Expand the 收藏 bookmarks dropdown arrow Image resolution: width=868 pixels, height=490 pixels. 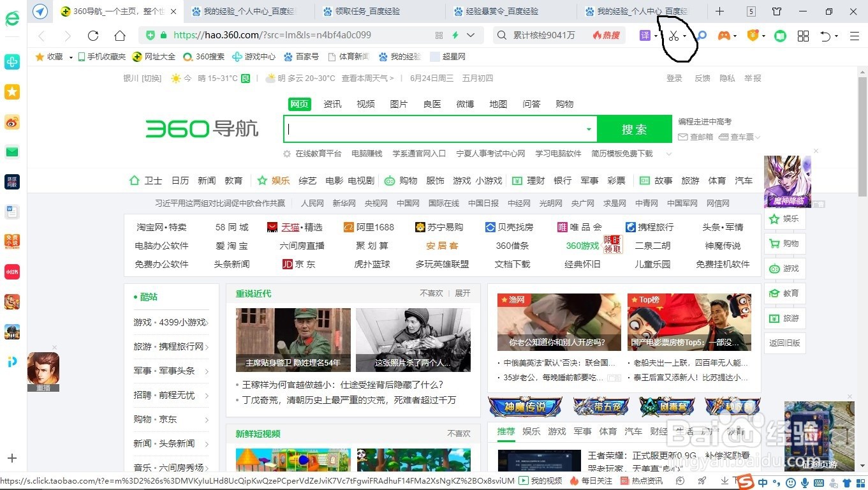pyautogui.click(x=71, y=57)
